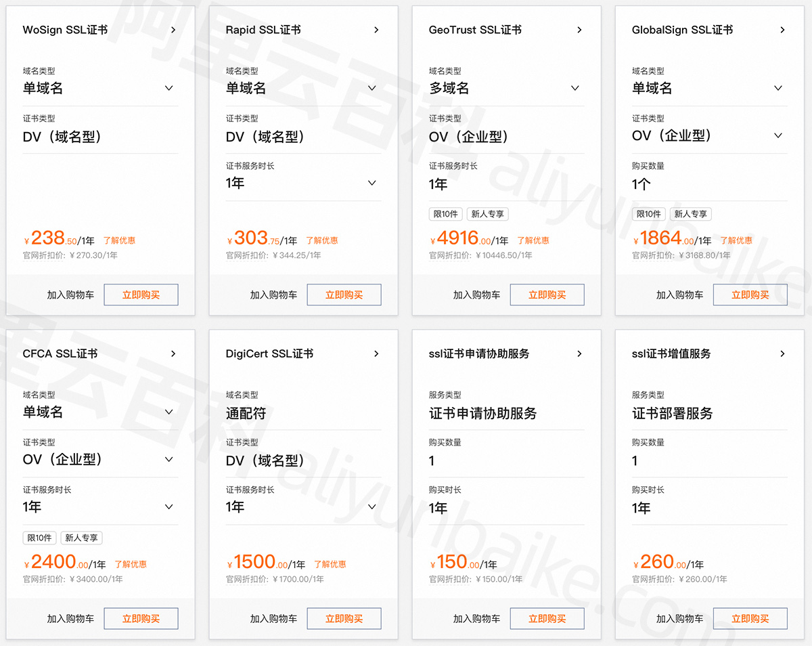Viewport: 812px width, 646px height.
Task: Open 了解优惠 link on CFCA card
Action: pos(131,564)
